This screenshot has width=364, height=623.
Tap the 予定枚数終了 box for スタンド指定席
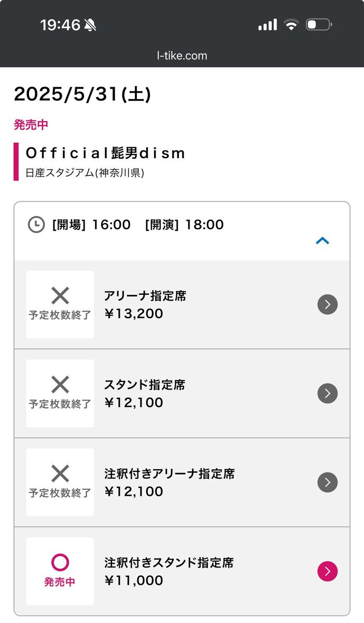tap(60, 393)
